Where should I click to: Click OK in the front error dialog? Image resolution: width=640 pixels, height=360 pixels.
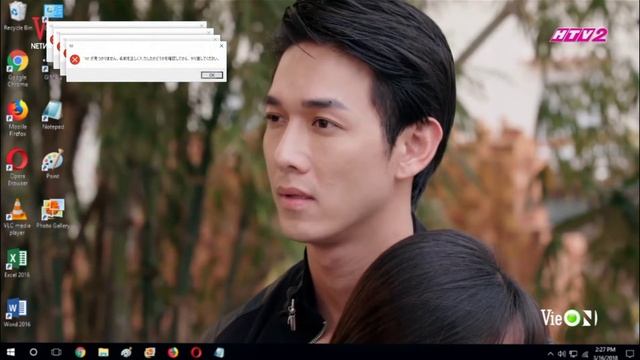tap(212, 75)
